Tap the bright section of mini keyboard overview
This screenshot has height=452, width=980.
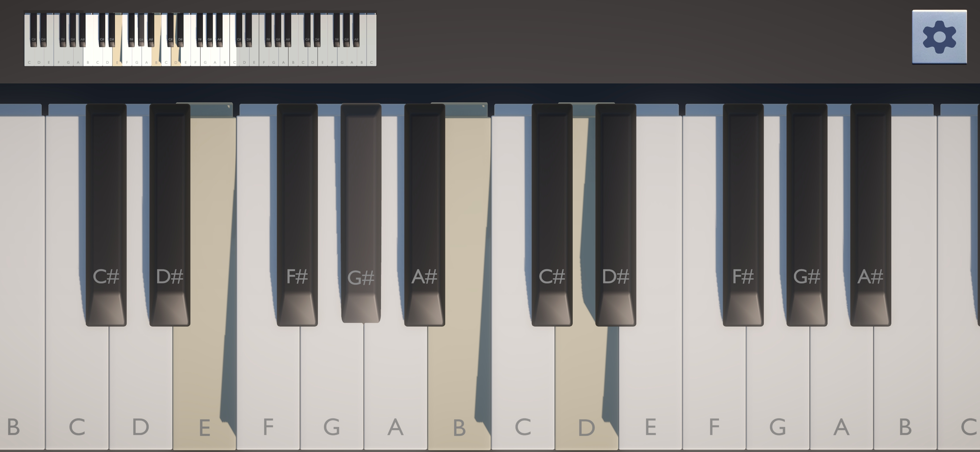160,40
